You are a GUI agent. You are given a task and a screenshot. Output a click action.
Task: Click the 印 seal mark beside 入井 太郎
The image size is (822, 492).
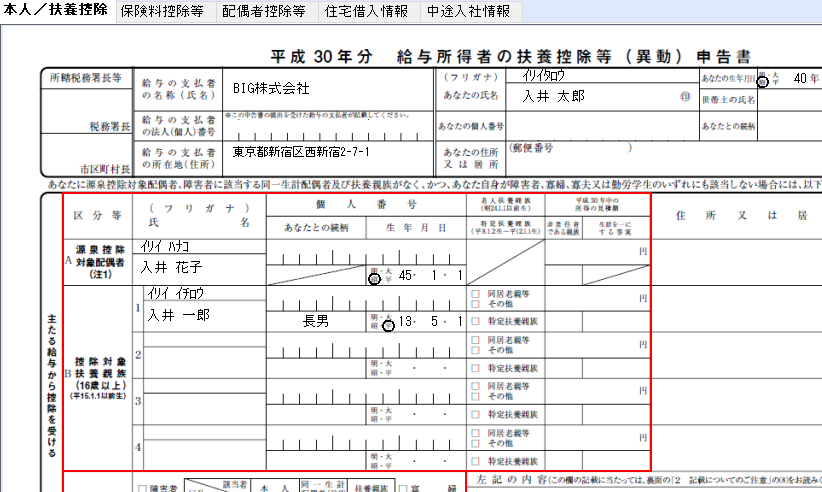(685, 96)
